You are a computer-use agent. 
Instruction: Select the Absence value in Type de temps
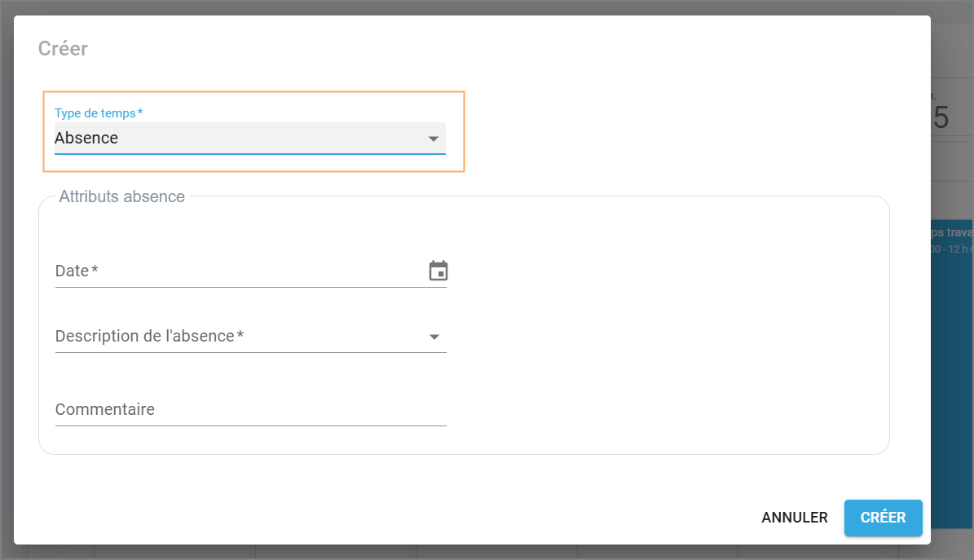pos(86,139)
